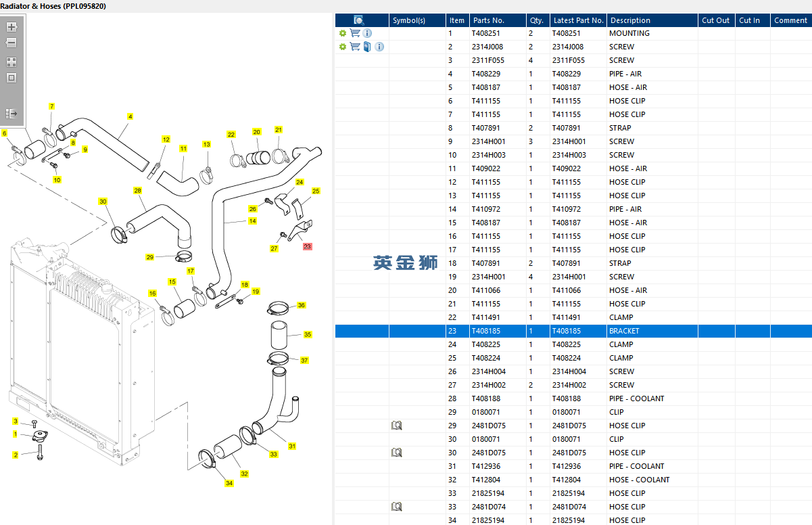Select callout 15 on the diagram
Image resolution: width=812 pixels, height=525 pixels.
(x=172, y=281)
